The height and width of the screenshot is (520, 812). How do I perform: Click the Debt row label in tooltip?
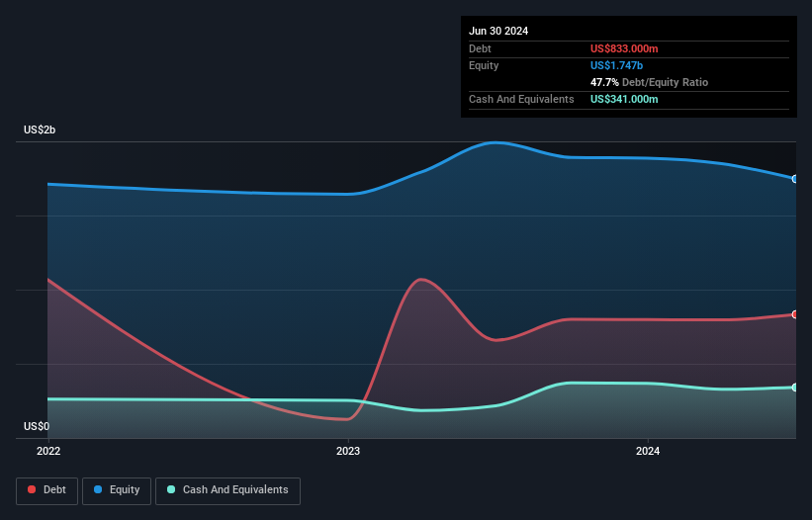tap(480, 48)
